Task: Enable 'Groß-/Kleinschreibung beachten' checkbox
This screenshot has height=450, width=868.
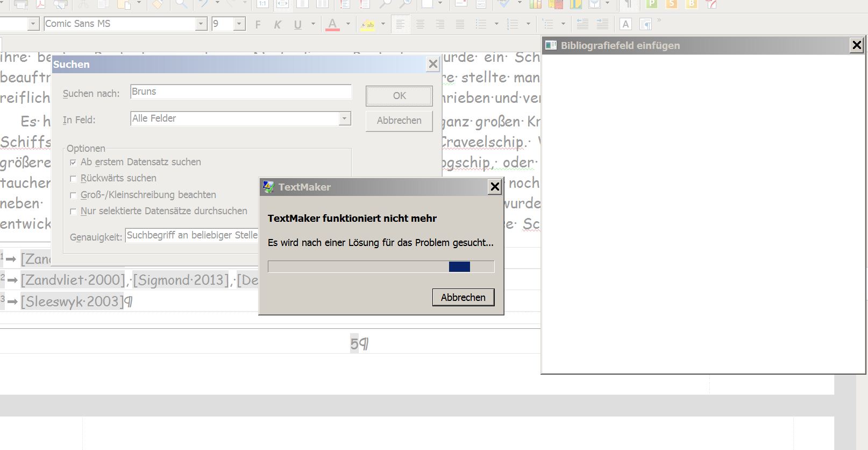Action: point(74,195)
